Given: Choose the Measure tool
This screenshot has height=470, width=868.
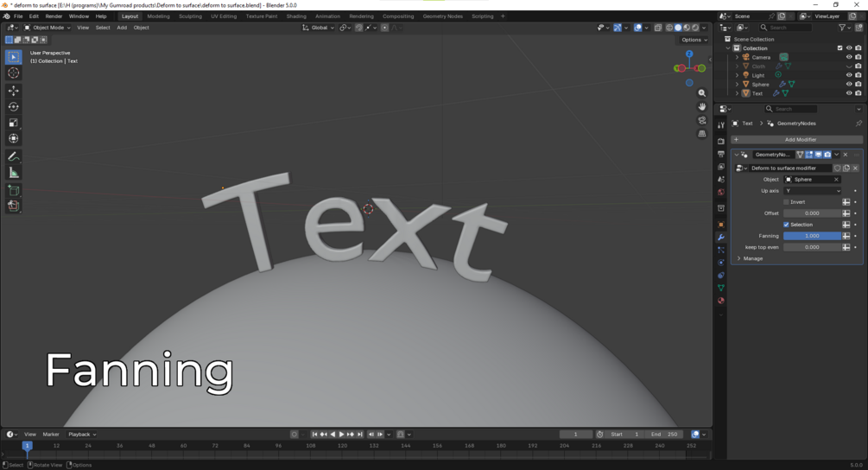Looking at the screenshot, I should (14, 173).
